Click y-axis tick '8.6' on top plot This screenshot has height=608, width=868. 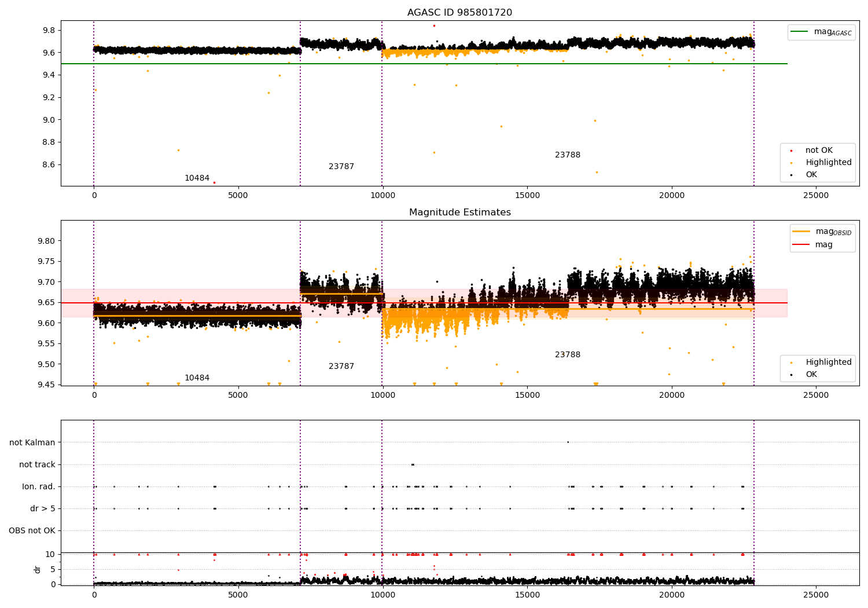(49, 165)
